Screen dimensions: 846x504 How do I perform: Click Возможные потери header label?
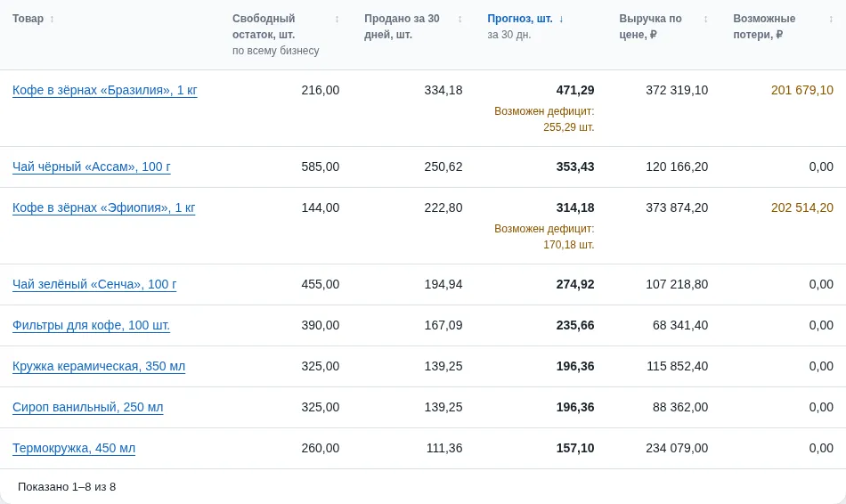pos(764,27)
